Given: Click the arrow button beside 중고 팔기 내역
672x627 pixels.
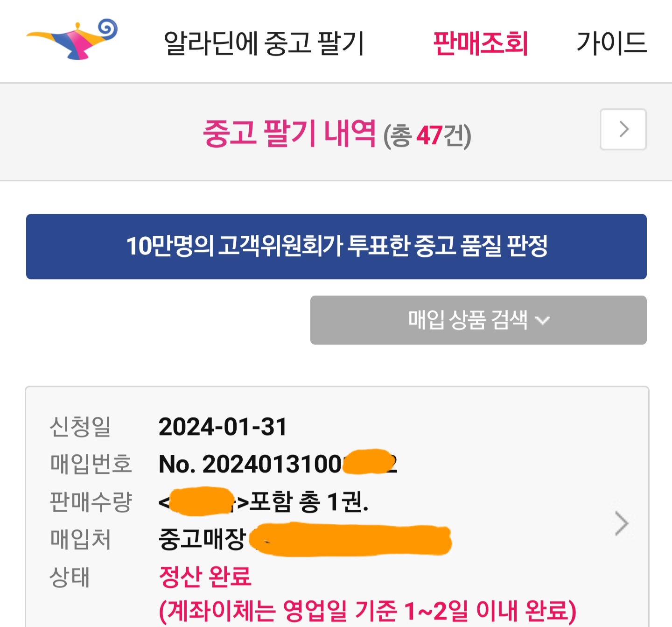Looking at the screenshot, I should click(x=623, y=129).
